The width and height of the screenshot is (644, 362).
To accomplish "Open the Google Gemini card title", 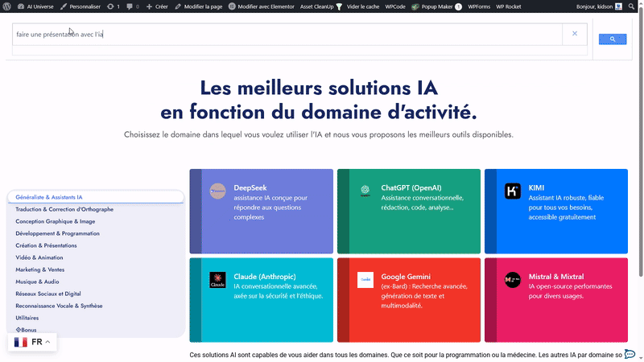I will point(406,277).
